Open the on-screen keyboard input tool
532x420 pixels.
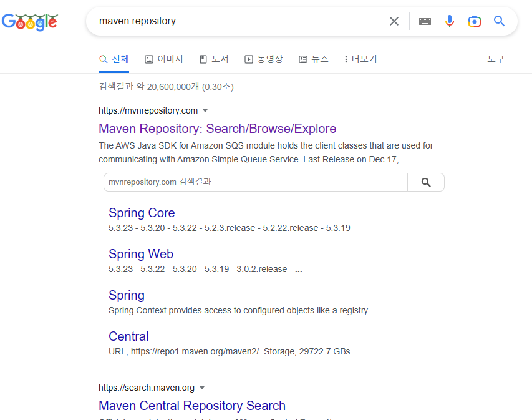coord(425,22)
